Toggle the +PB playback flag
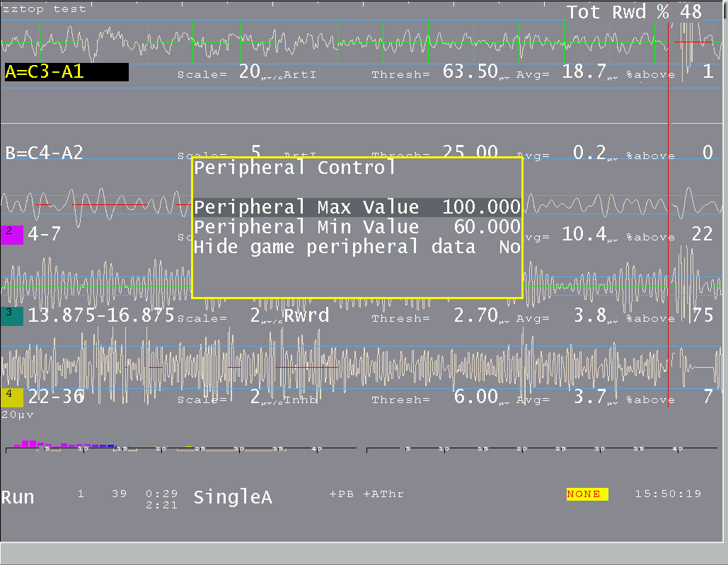This screenshot has height=565, width=728. 341,494
